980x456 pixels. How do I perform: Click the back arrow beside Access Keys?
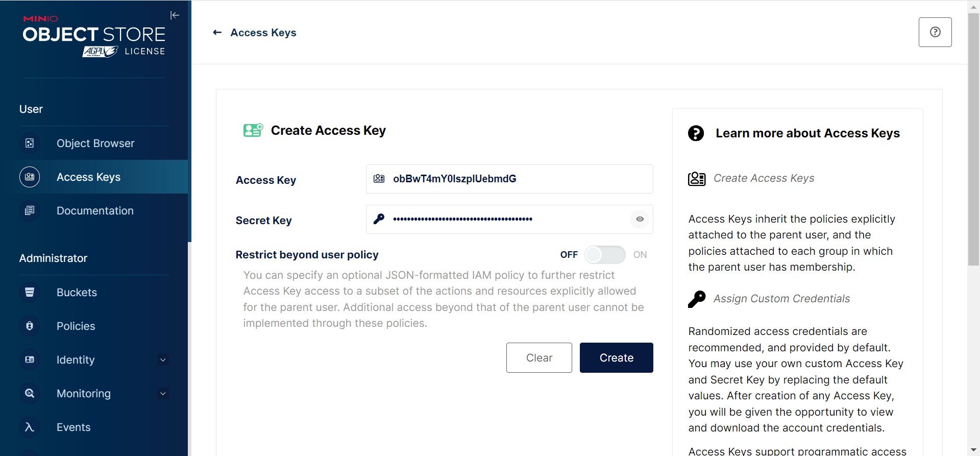pos(217,33)
